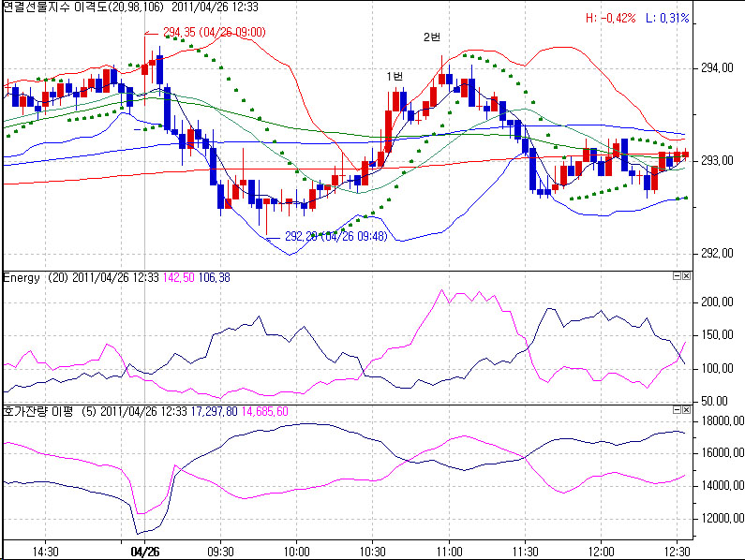Click the 09:30 time axis label
Screen dimensions: 745x560
pyautogui.click(x=220, y=552)
